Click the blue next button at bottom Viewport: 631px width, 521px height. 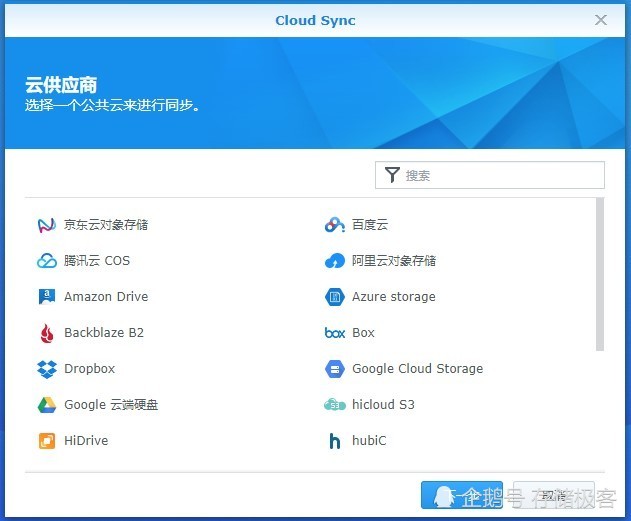coord(462,495)
